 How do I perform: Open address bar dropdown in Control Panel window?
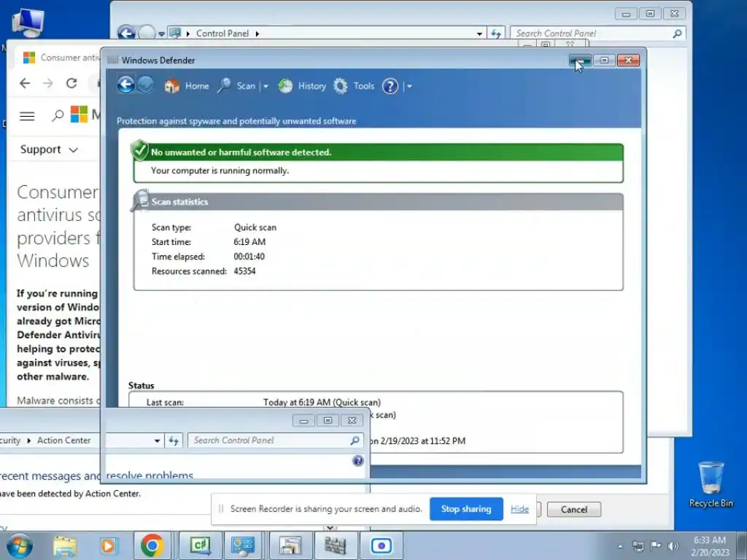(x=479, y=34)
